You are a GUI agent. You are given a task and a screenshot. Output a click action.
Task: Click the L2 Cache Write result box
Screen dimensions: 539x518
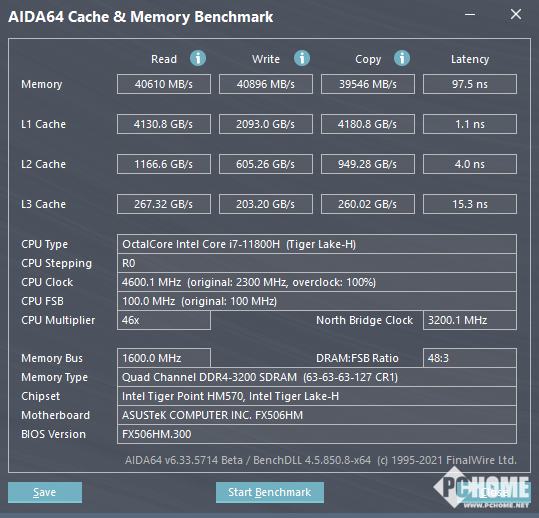point(266,164)
